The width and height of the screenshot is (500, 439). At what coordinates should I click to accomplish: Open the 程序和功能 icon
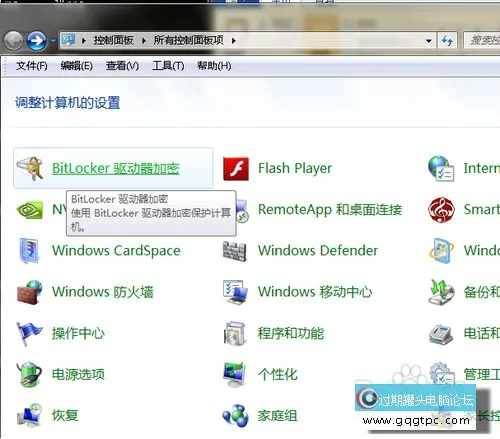(x=235, y=333)
